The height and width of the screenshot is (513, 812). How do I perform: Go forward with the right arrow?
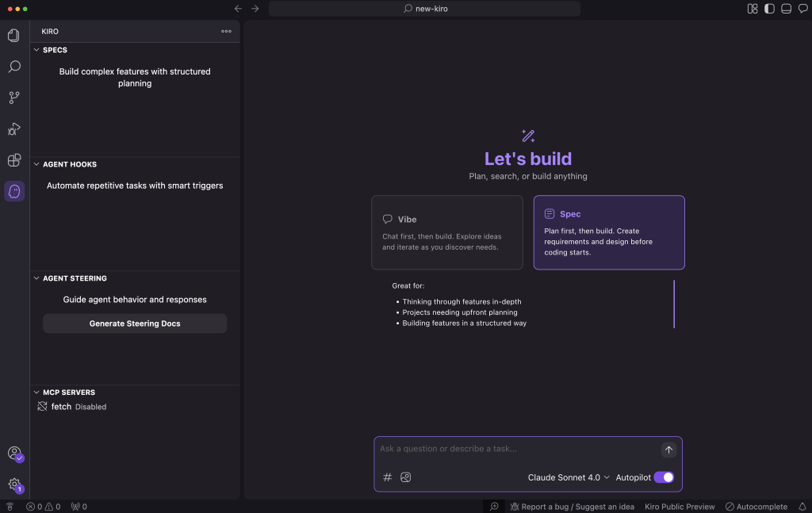tap(255, 8)
